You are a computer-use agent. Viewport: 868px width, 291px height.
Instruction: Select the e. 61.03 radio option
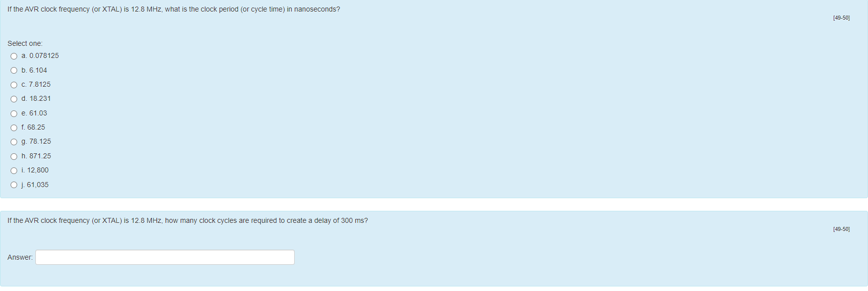pyautogui.click(x=14, y=113)
